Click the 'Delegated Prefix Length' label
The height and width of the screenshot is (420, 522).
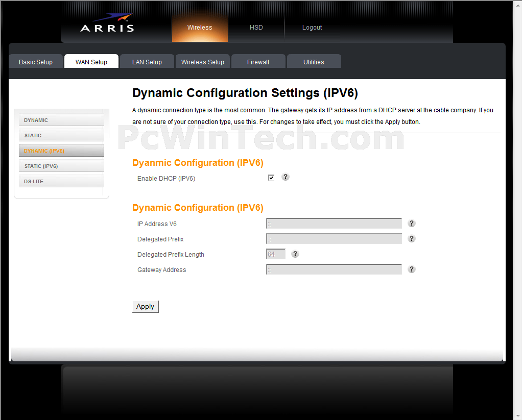(171, 254)
